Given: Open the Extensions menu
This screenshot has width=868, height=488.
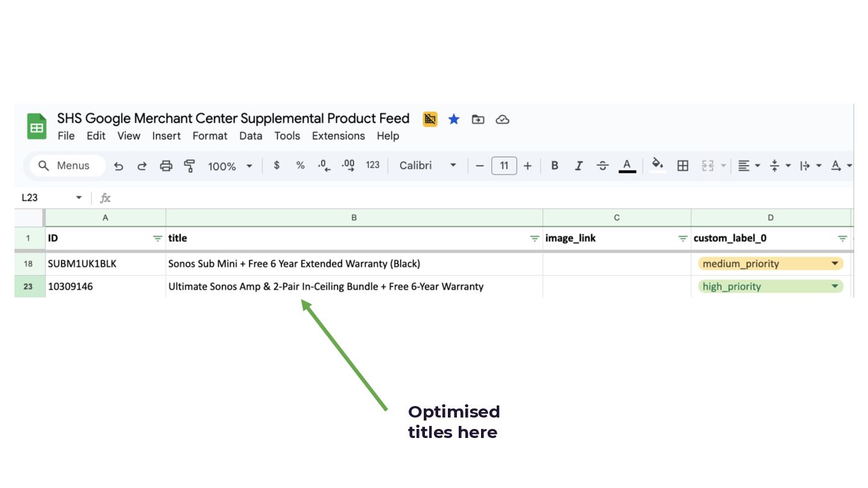Looking at the screenshot, I should [x=338, y=136].
